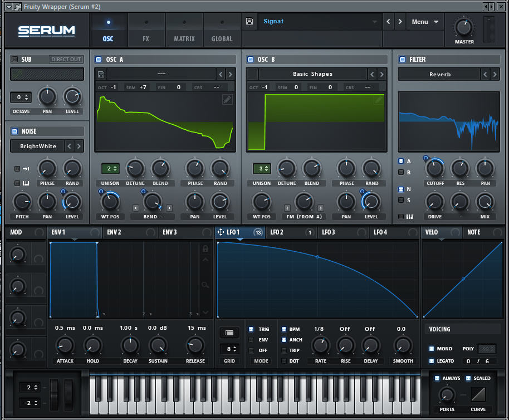Select next noise sample arrow
This screenshot has height=420, width=509.
[x=79, y=146]
